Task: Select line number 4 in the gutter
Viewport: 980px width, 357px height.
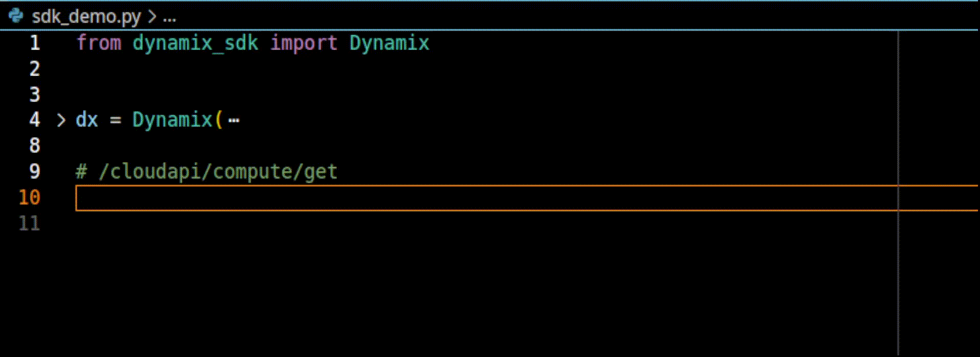Action: [35, 120]
